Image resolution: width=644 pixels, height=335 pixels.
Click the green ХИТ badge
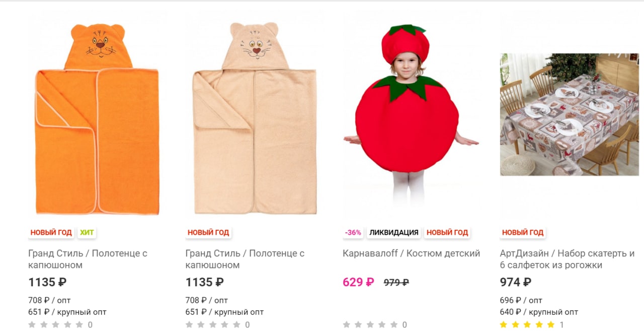(87, 233)
